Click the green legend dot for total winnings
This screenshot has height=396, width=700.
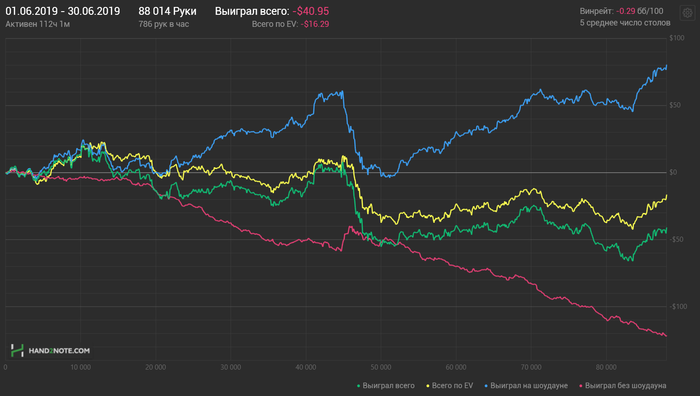(x=358, y=386)
